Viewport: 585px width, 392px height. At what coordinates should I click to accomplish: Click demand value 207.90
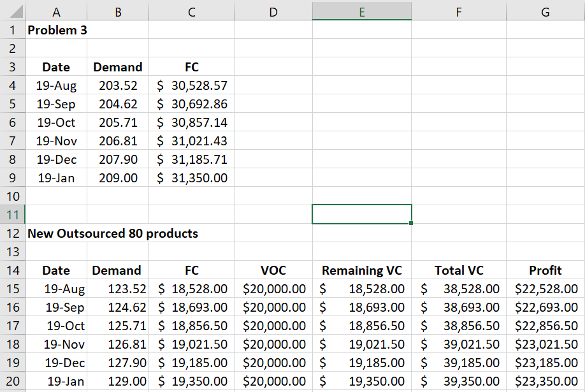(x=118, y=159)
